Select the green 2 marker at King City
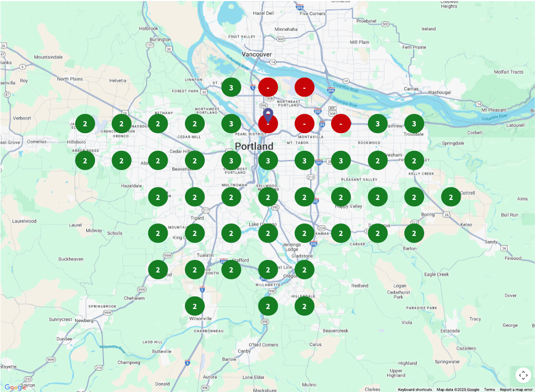The height and width of the screenshot is (392, 537). pyautogui.click(x=194, y=233)
